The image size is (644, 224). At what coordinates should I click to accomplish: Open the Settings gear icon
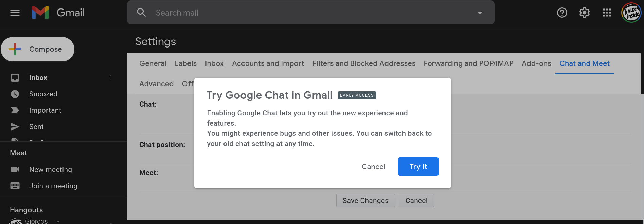pyautogui.click(x=585, y=13)
